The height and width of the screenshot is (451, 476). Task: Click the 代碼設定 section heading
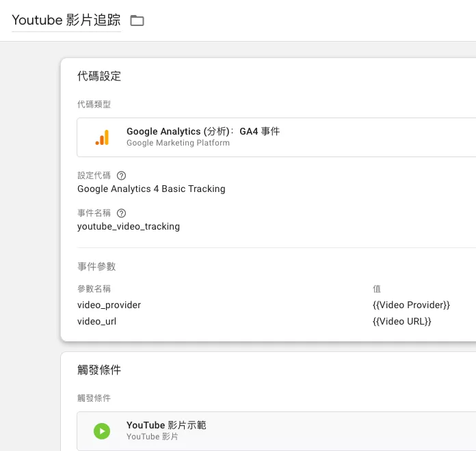[99, 76]
